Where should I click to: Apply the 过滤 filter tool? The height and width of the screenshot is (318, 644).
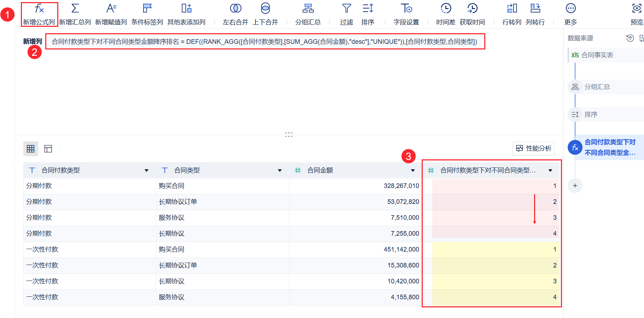point(346,14)
